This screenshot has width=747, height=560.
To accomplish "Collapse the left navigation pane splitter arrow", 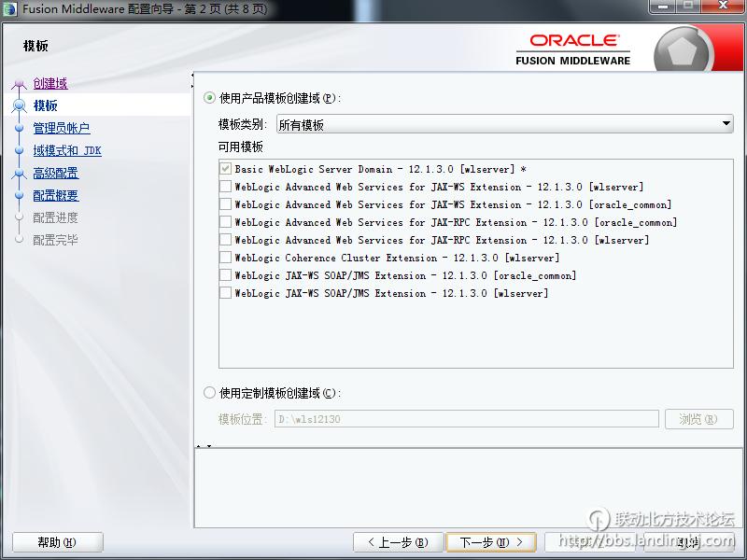I will pos(193,76).
